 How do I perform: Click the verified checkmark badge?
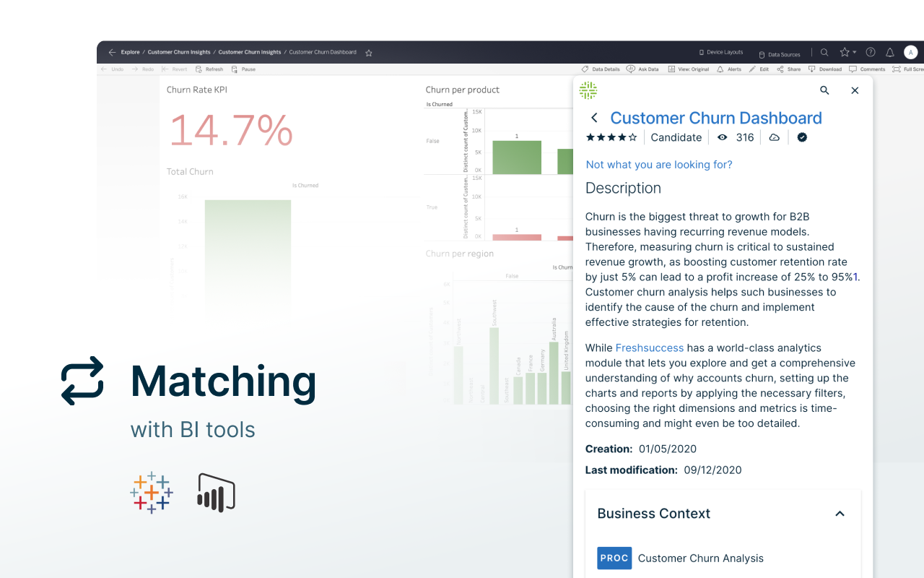802,137
